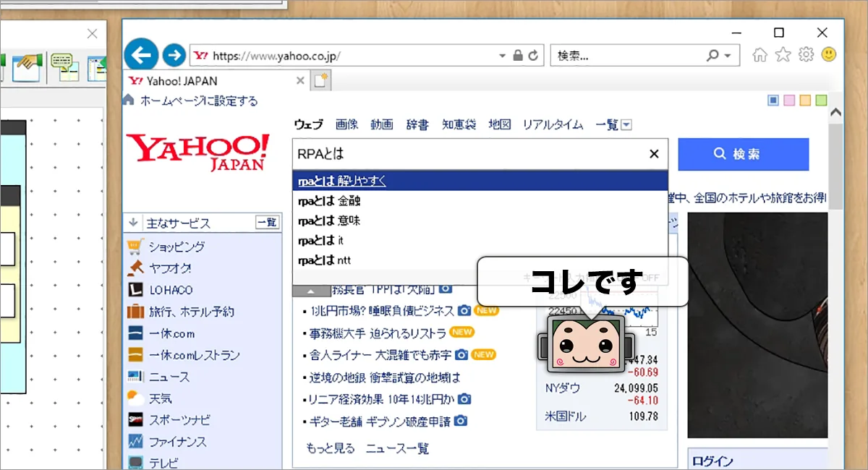Expand the 一覧 search category dropdown
The height and width of the screenshot is (470, 868).
[x=626, y=125]
